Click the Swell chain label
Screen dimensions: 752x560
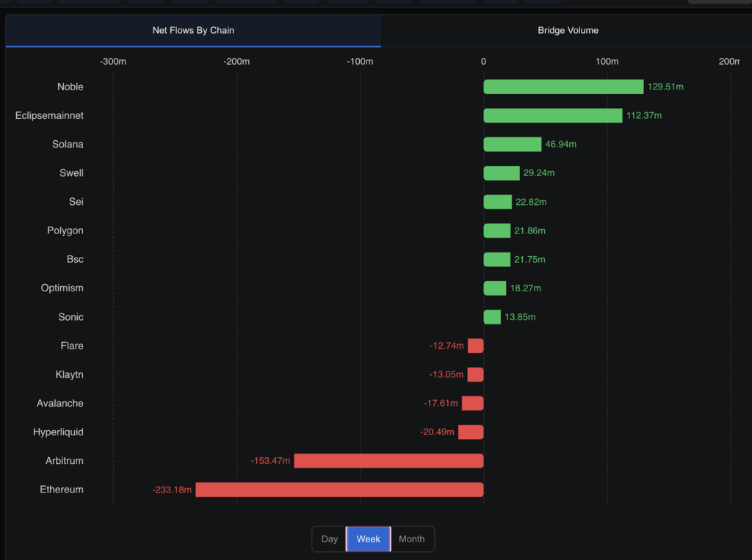pyautogui.click(x=71, y=173)
